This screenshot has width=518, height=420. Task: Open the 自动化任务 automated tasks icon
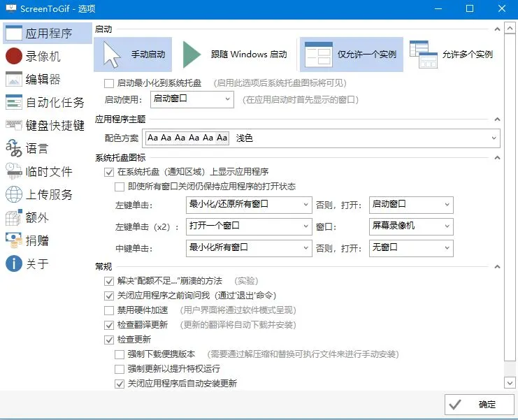[14, 102]
